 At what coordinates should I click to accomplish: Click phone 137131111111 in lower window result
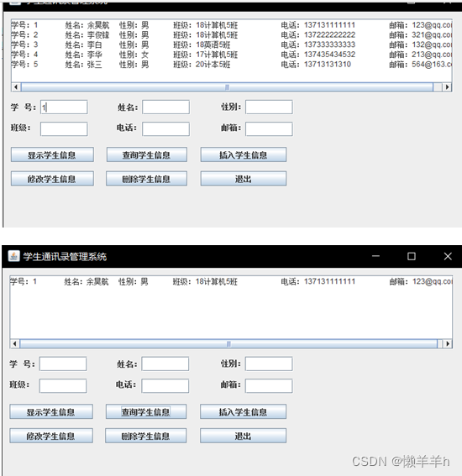click(x=329, y=281)
